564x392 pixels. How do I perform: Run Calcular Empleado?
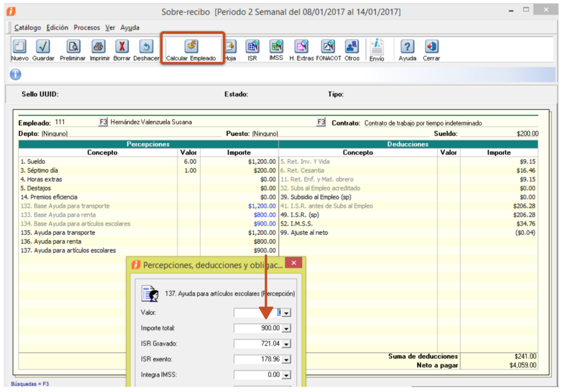[191, 47]
